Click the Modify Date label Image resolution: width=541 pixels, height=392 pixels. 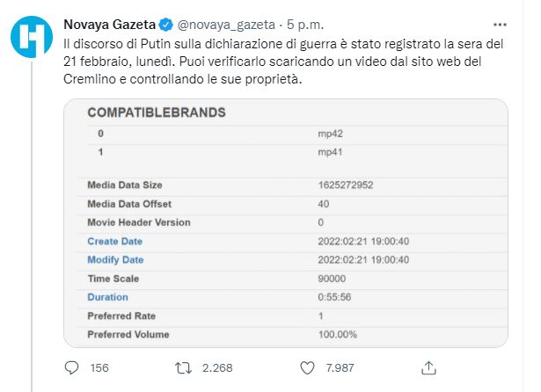[115, 260]
